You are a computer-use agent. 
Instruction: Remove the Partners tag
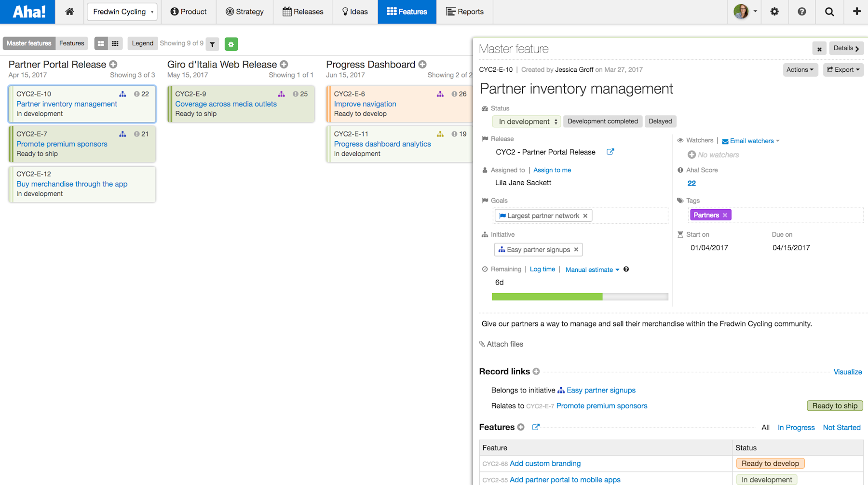click(725, 215)
